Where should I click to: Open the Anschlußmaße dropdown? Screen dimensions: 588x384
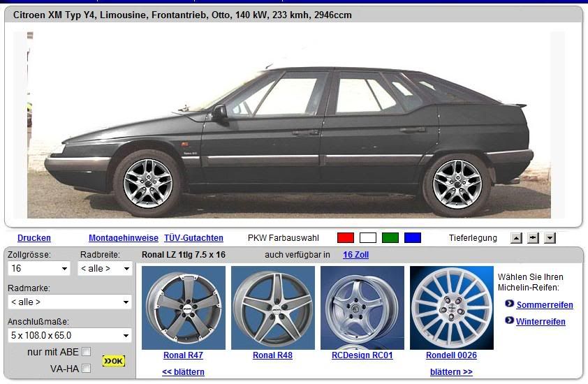click(x=70, y=335)
